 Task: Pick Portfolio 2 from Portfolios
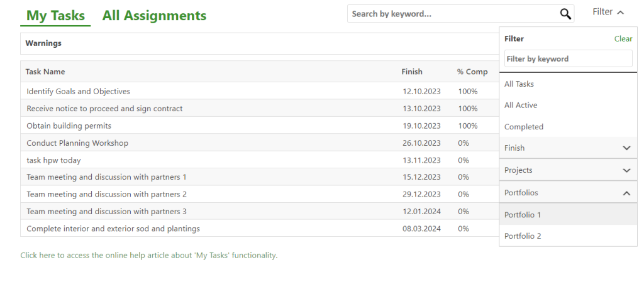click(523, 236)
